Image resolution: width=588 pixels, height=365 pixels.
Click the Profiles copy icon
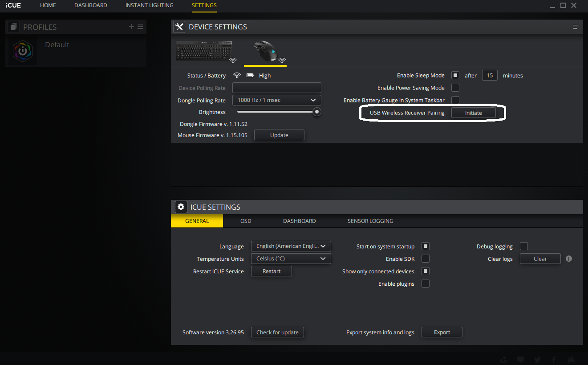(13, 27)
